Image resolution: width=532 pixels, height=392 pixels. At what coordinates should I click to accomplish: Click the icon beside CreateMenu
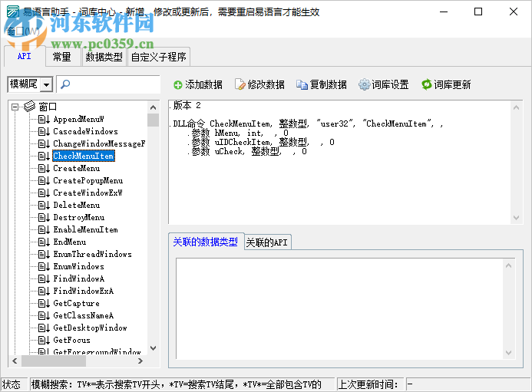[x=44, y=168]
